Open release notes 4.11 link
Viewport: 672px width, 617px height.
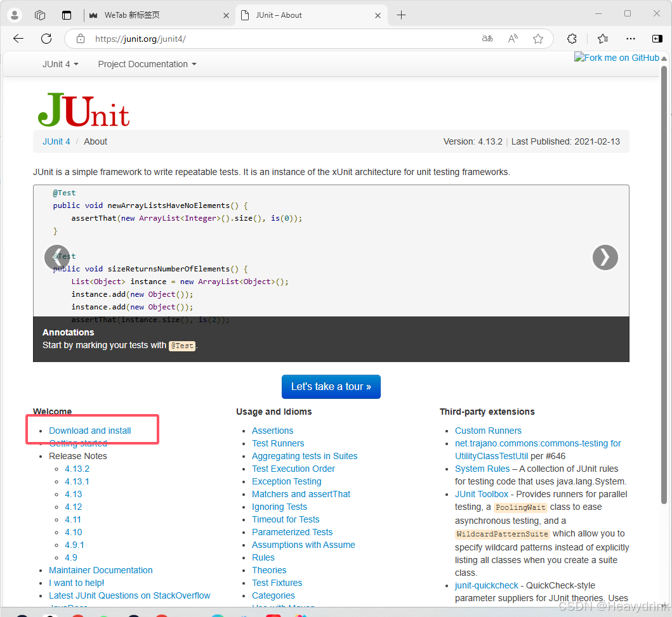[x=73, y=520]
